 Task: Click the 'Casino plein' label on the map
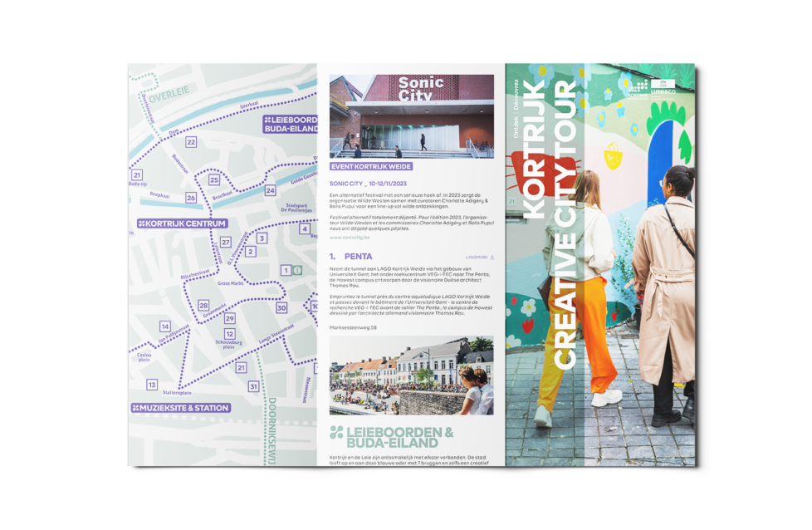point(144,357)
